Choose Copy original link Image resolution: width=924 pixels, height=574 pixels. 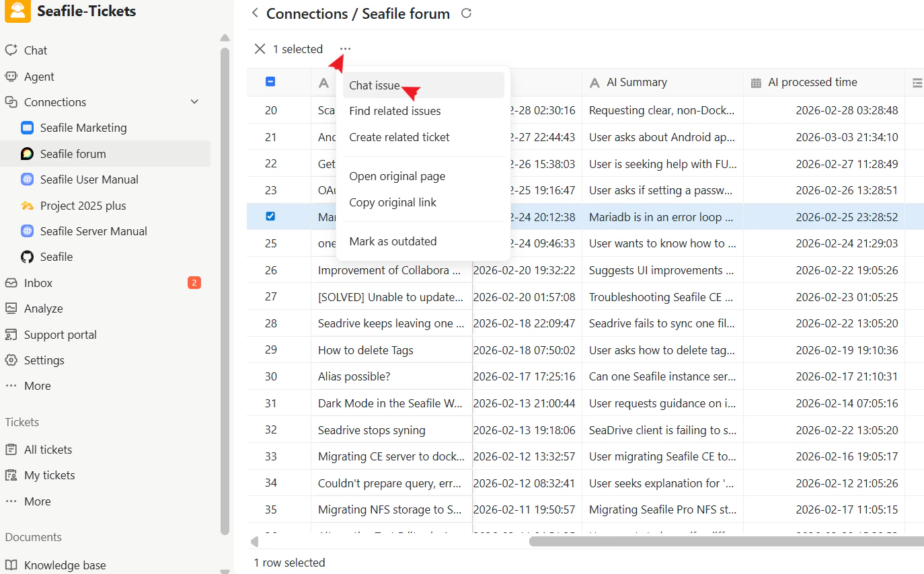tap(423, 202)
